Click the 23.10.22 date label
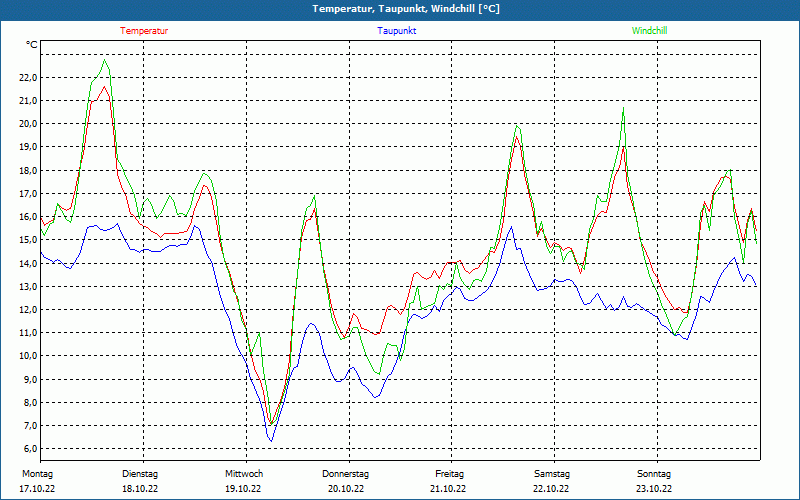The width and height of the screenshot is (800, 500). [x=654, y=489]
